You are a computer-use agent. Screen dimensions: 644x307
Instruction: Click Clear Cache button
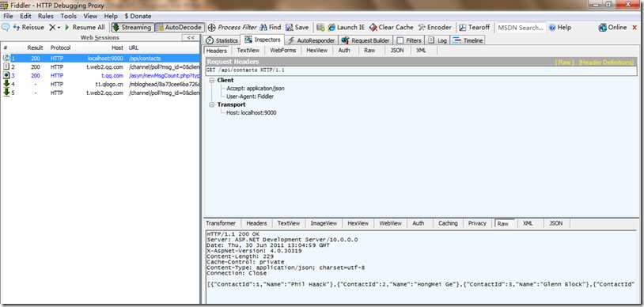[x=391, y=28]
